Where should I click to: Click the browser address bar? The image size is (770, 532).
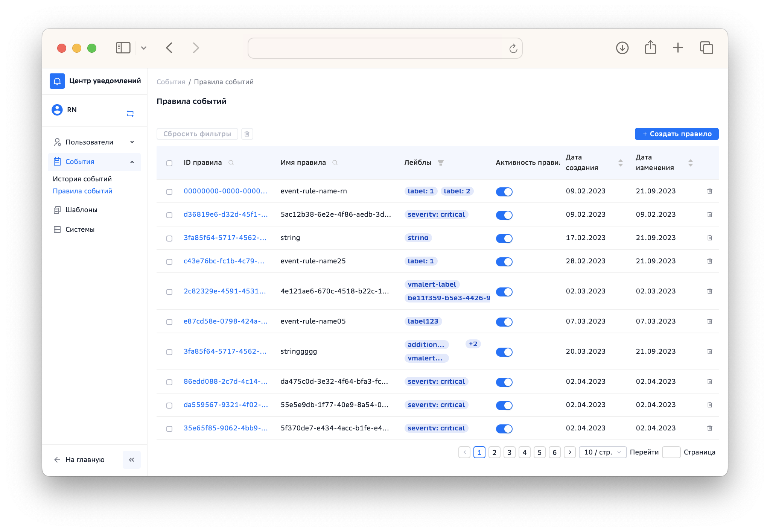[385, 48]
